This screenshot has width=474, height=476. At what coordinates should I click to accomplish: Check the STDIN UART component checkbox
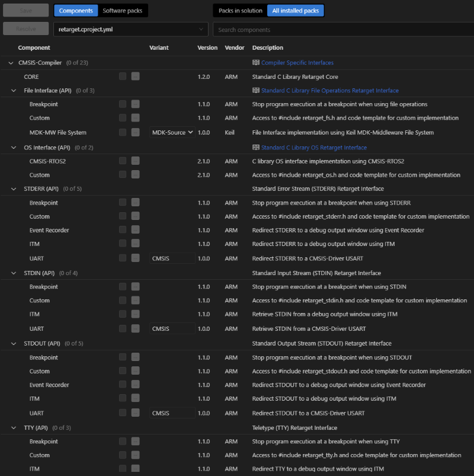(x=123, y=328)
